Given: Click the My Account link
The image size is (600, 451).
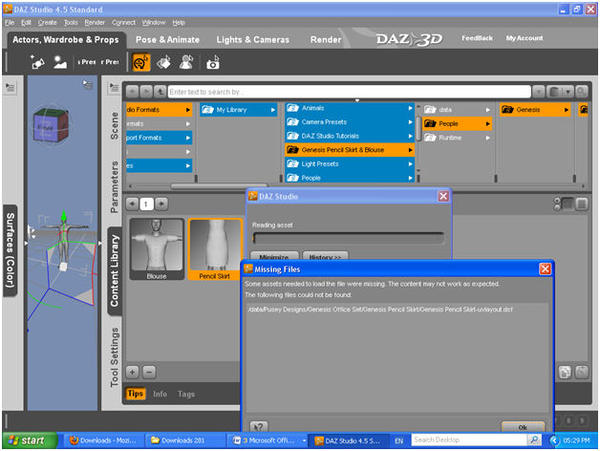Looking at the screenshot, I should 524,38.
